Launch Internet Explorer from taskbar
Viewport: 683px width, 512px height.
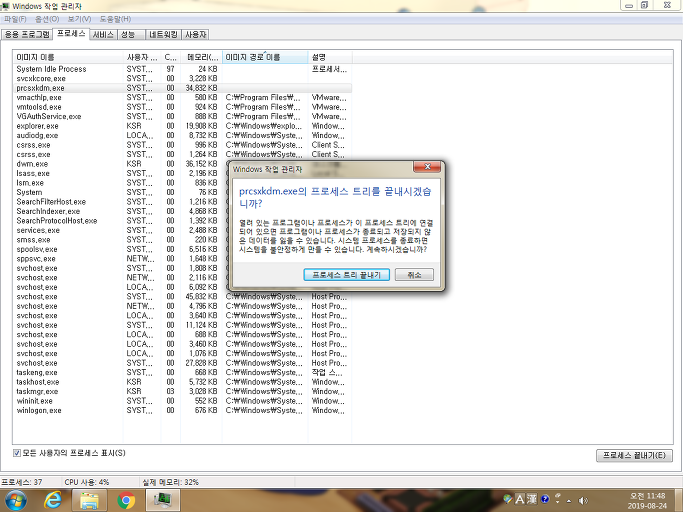tap(53, 501)
